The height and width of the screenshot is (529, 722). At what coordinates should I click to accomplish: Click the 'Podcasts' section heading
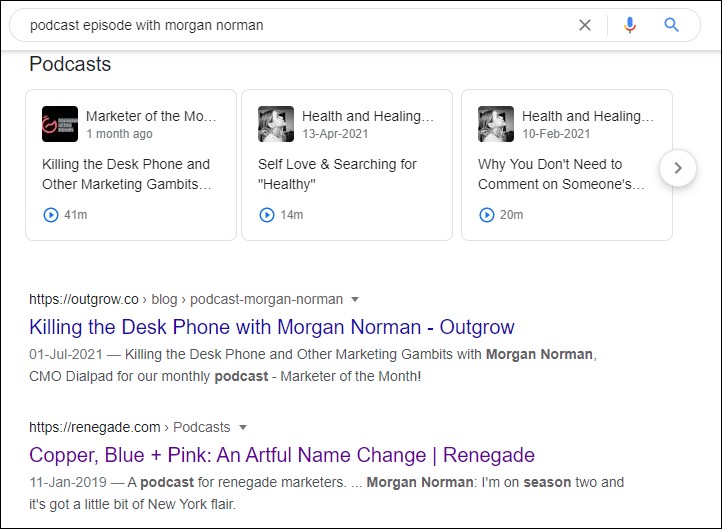tap(70, 64)
